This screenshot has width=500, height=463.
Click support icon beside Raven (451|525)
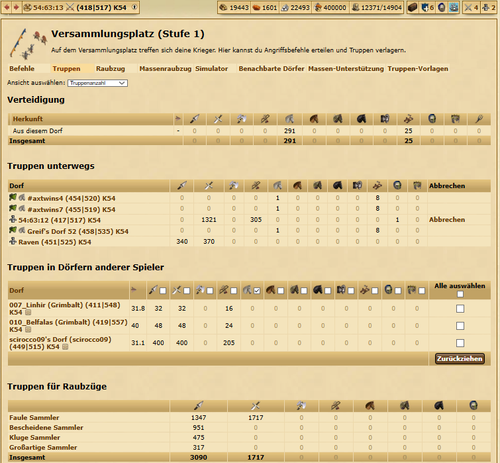(x=13, y=241)
